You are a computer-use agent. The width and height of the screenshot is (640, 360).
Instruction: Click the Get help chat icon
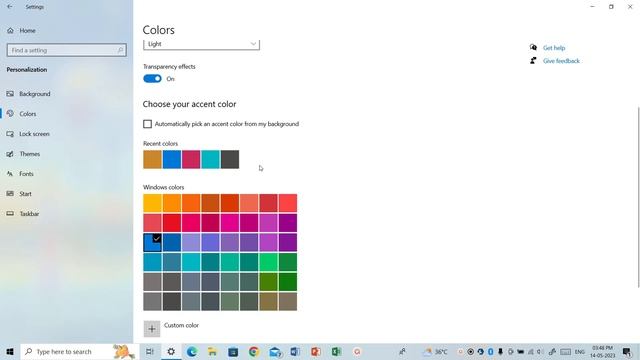pos(533,47)
